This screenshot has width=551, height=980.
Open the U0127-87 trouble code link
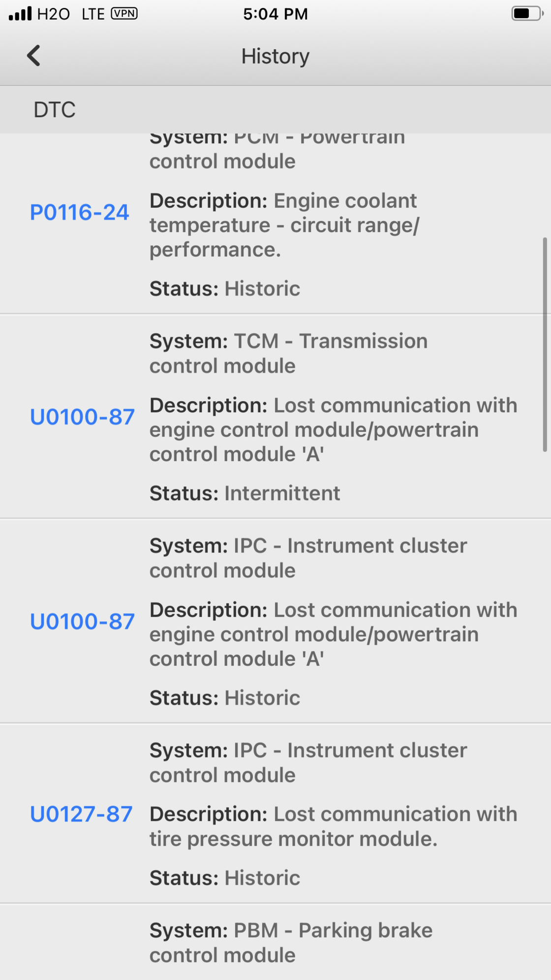click(x=81, y=814)
